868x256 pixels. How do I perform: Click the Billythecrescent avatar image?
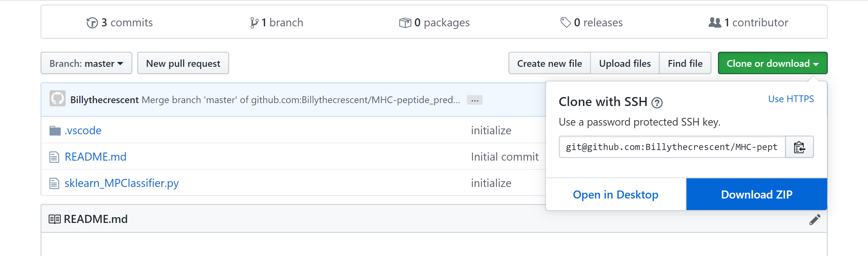tap(57, 98)
